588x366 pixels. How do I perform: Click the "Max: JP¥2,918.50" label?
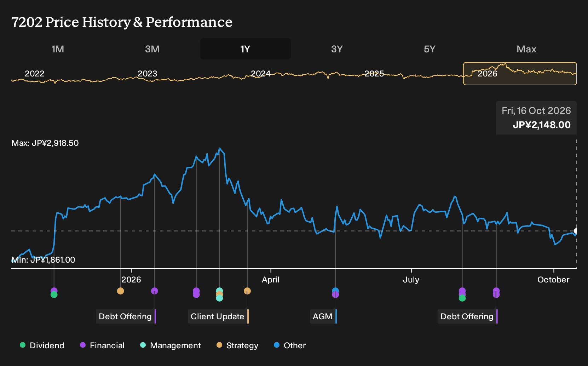click(45, 143)
